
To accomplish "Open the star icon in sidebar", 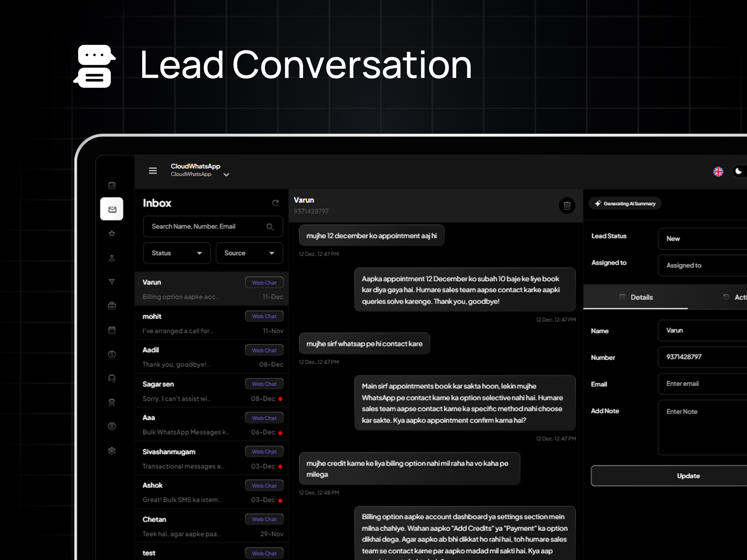I will pyautogui.click(x=112, y=234).
